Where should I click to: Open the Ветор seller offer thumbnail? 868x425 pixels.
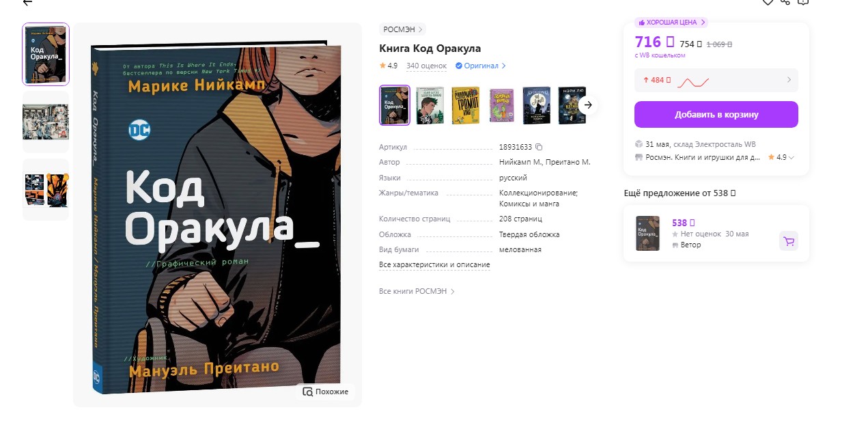(x=647, y=233)
